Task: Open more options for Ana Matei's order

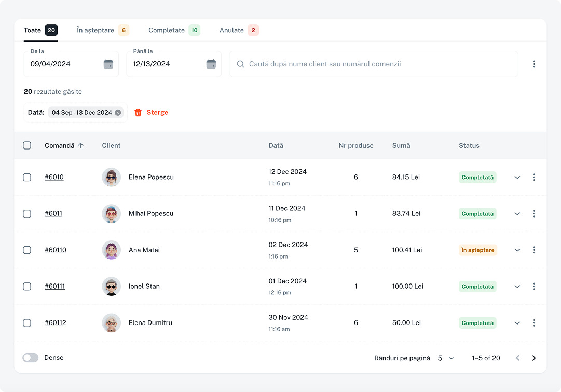Action: [x=534, y=250]
